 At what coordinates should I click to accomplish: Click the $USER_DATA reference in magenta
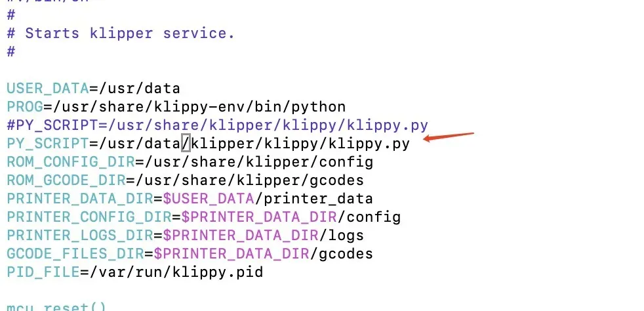[209, 199]
